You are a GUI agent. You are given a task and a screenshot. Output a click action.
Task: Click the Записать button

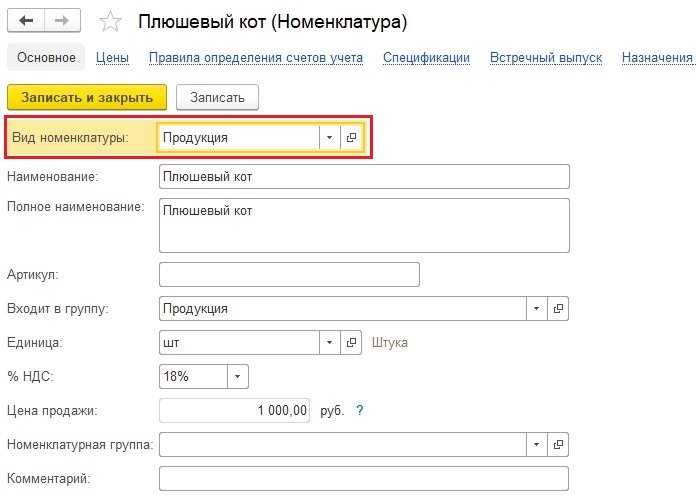pyautogui.click(x=218, y=97)
